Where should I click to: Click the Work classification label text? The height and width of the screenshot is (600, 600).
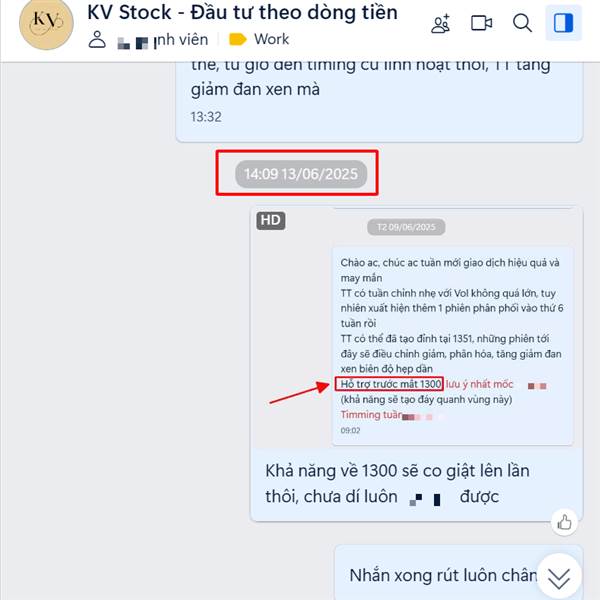tap(272, 39)
